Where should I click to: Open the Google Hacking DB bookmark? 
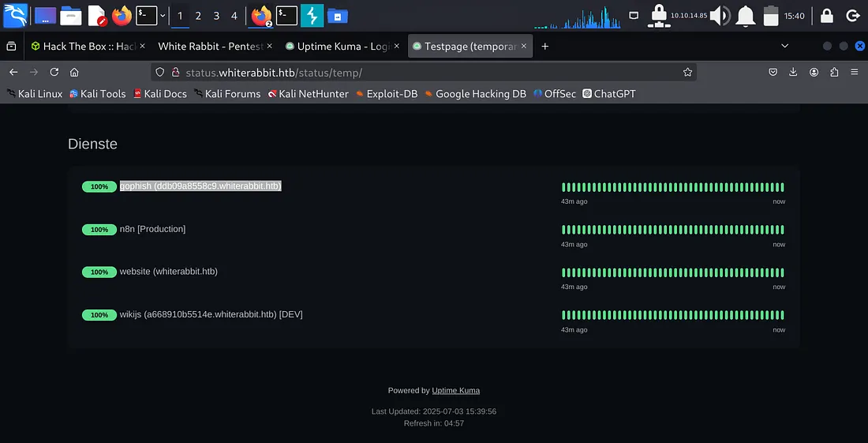point(476,94)
